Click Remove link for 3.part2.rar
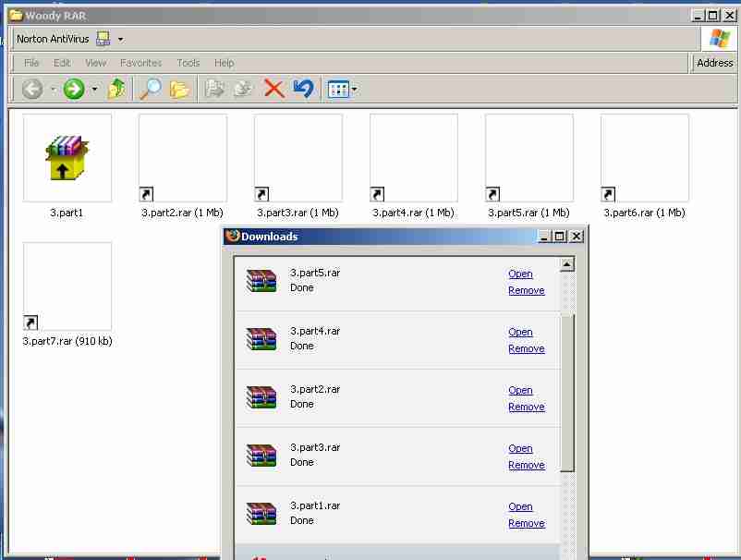This screenshot has height=560, width=741. click(x=526, y=407)
